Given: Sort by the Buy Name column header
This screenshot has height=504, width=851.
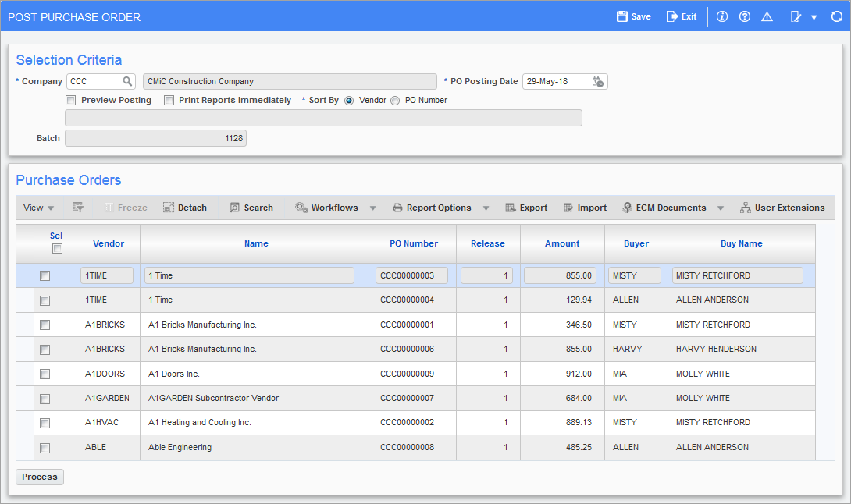Looking at the screenshot, I should [x=742, y=243].
